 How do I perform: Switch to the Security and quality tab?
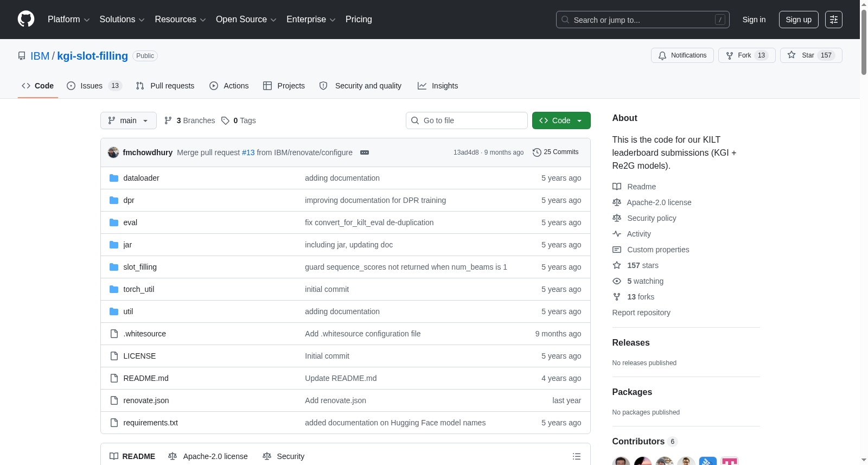point(360,86)
